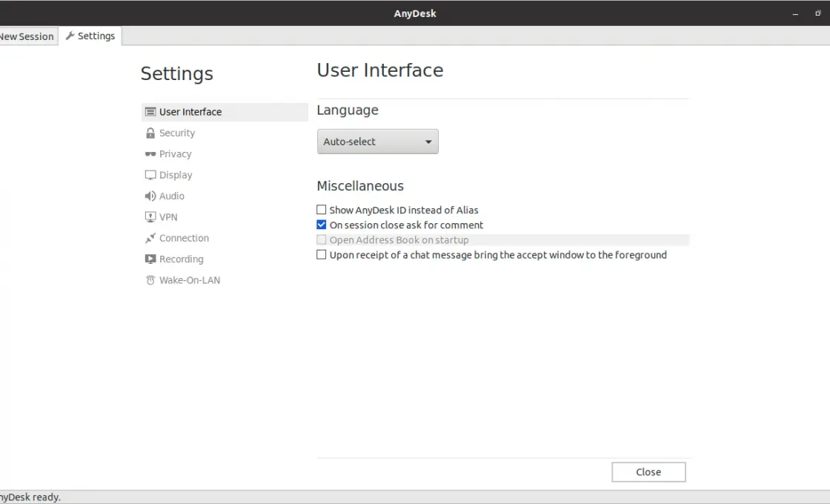Screen dimensions: 830x504
Task: Go to the Recording settings label
Action: tap(181, 259)
